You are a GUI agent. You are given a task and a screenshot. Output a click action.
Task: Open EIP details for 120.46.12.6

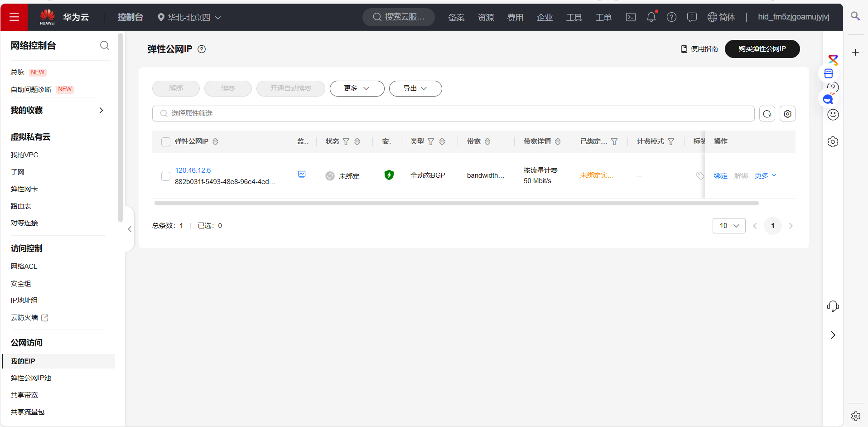[193, 170]
